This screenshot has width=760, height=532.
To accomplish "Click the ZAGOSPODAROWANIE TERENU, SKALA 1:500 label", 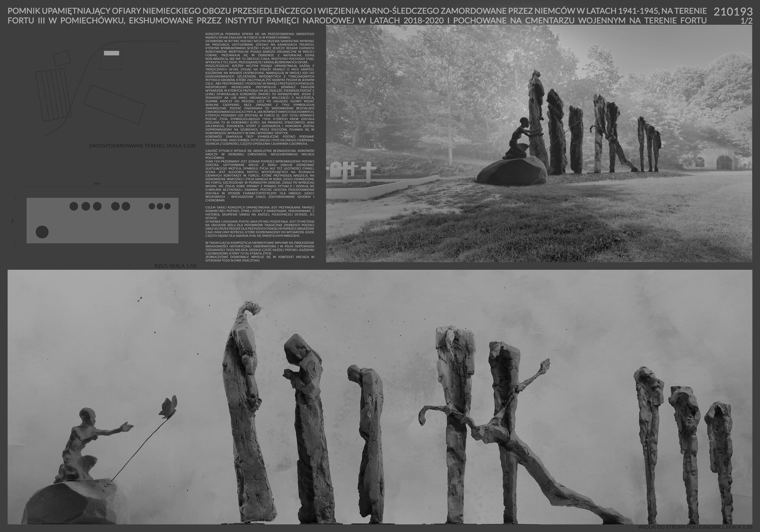I will 142,146.
